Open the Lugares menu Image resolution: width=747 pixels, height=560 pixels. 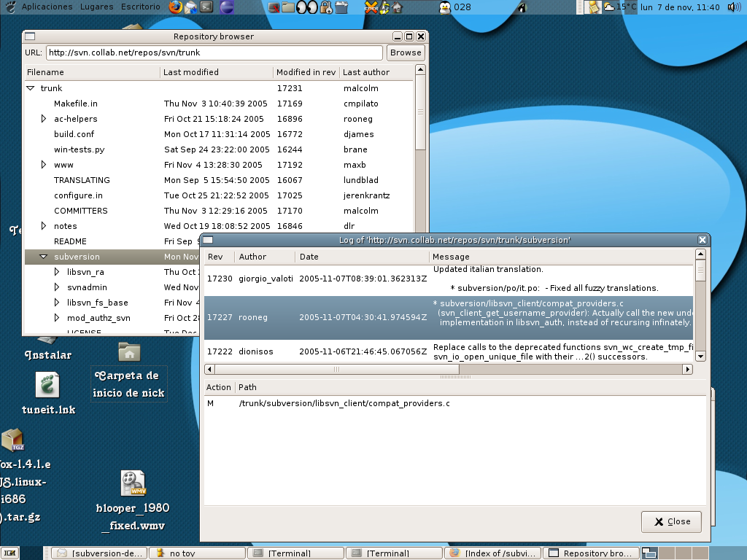click(x=97, y=7)
